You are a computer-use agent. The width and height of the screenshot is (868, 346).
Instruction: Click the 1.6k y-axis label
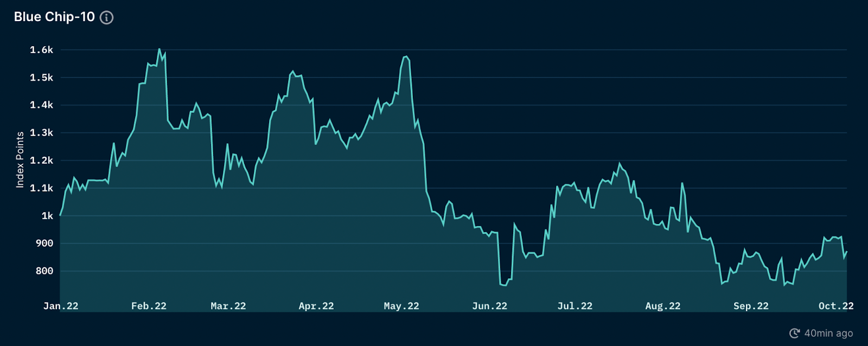pos(41,50)
